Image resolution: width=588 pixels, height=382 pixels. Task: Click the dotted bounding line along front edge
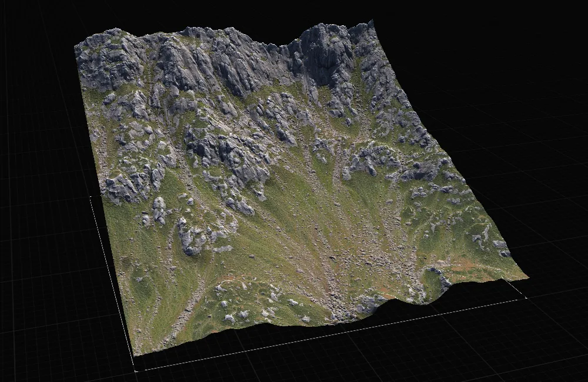pyautogui.click(x=330, y=334)
